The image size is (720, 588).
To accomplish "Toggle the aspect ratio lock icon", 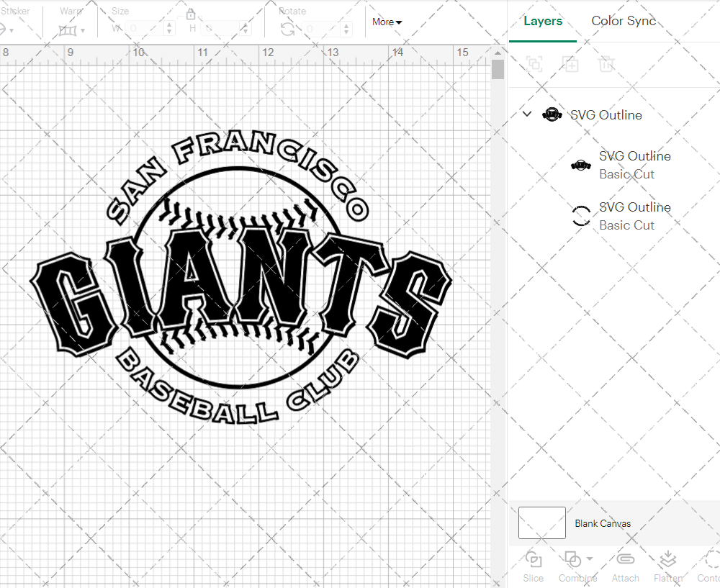I will (191, 14).
